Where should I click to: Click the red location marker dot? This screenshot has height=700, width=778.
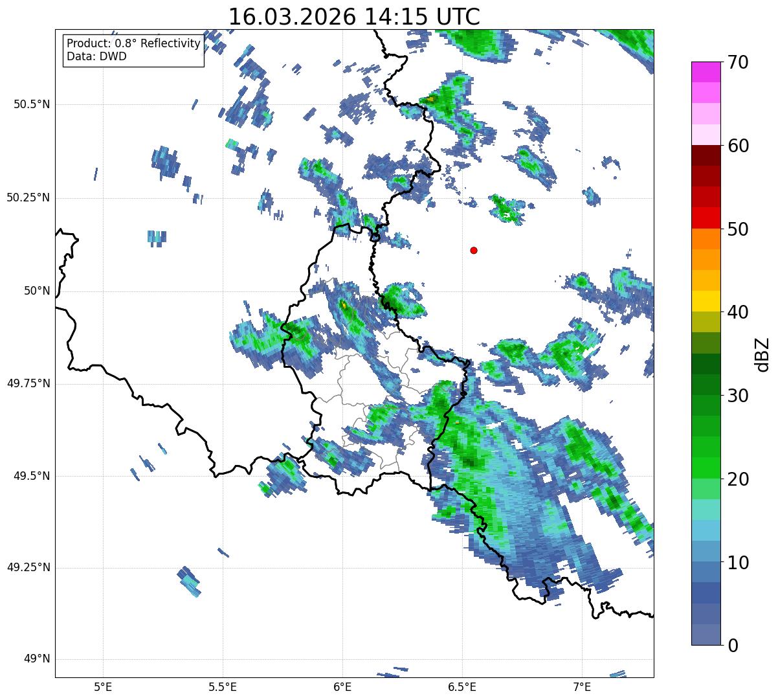click(474, 250)
